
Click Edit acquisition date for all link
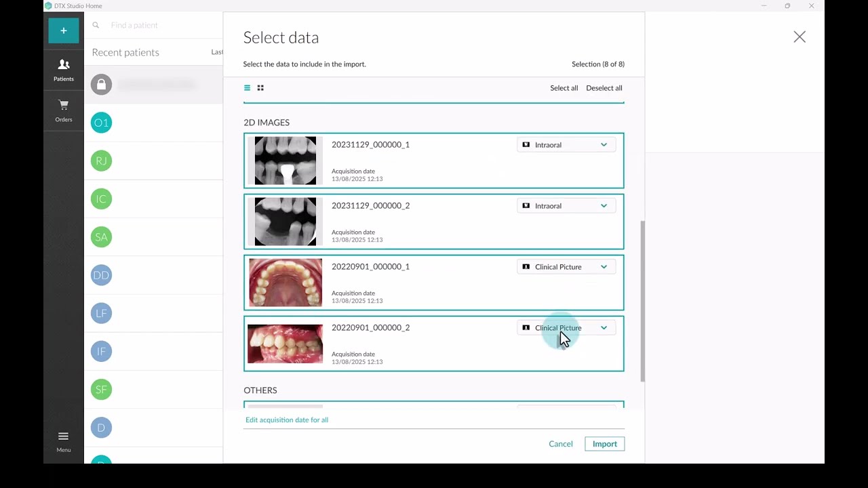point(287,420)
